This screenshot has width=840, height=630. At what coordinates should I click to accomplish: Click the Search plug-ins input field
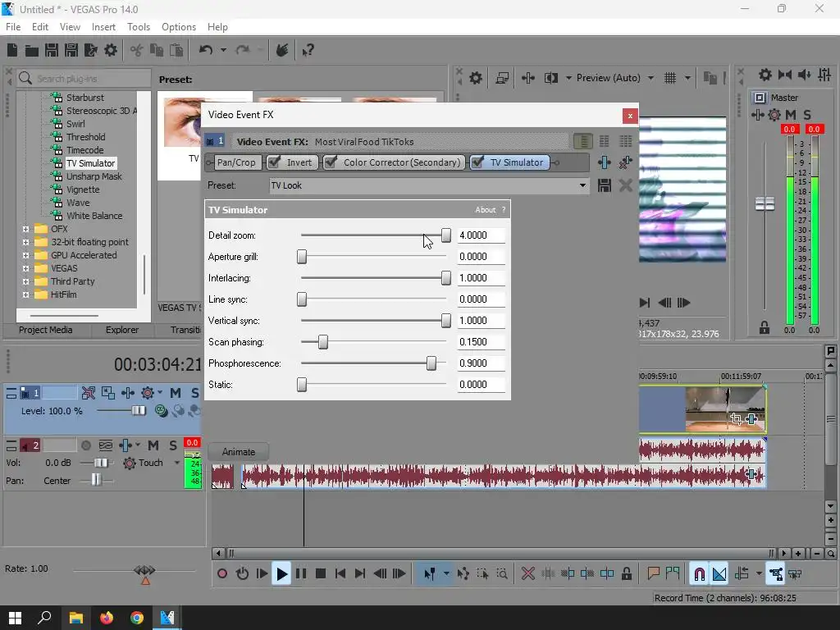click(x=84, y=79)
